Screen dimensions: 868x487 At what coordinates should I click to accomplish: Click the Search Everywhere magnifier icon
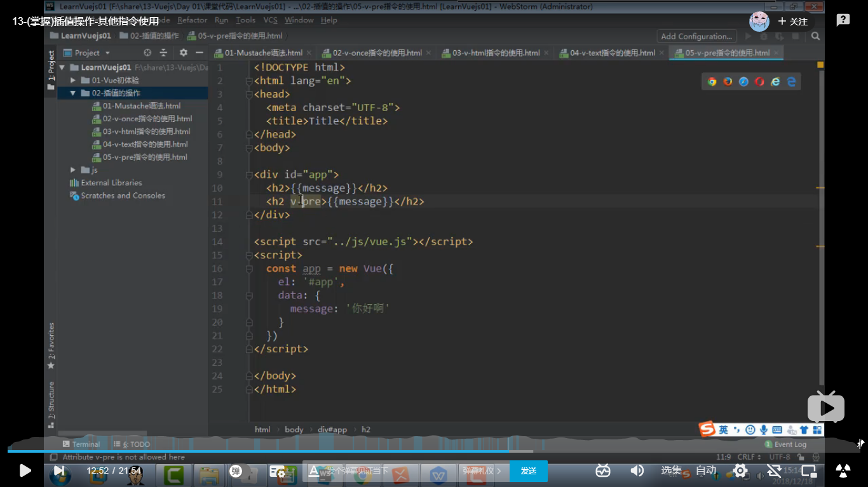tap(815, 36)
